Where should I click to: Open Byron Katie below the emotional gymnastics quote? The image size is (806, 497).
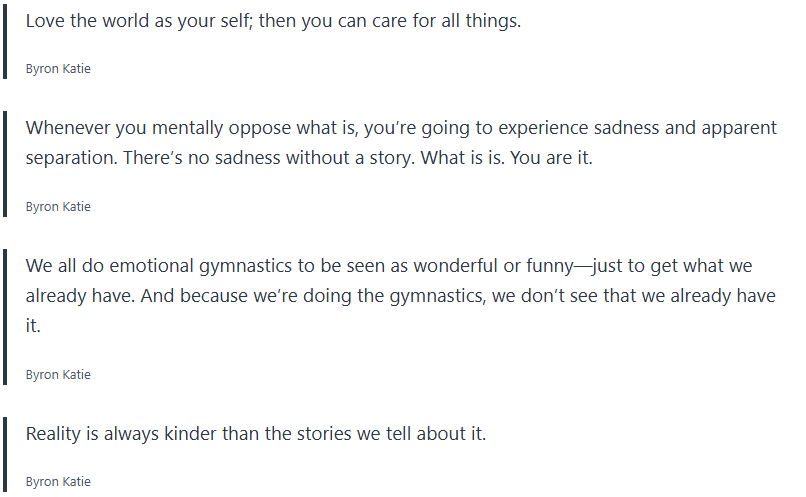click(58, 375)
